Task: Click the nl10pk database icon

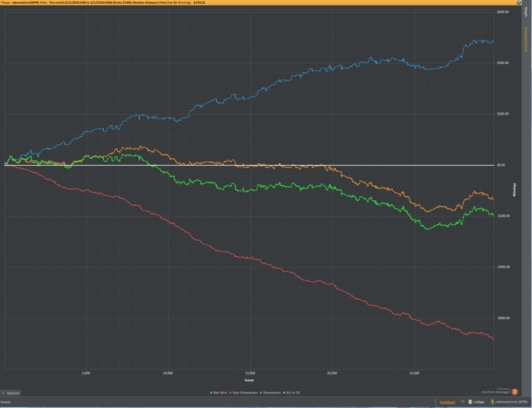Action: (x=470, y=402)
